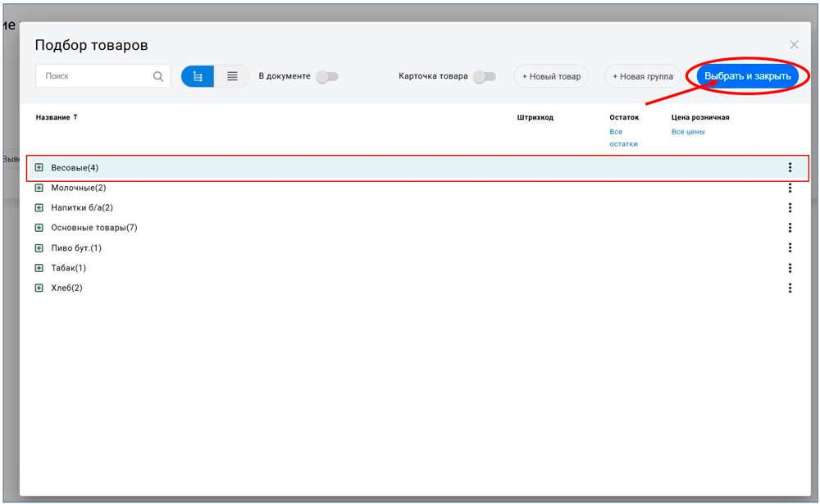Image resolution: width=820 pixels, height=504 pixels.
Task: Open three-dot menu for Основные товары
Action: tap(790, 228)
